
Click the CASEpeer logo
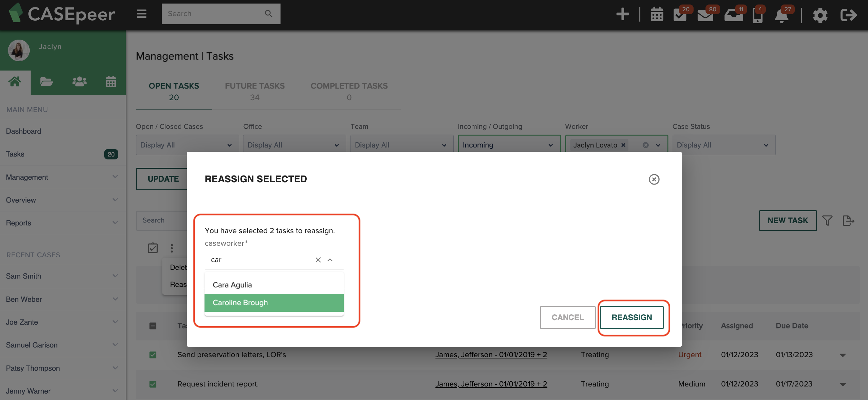(62, 14)
